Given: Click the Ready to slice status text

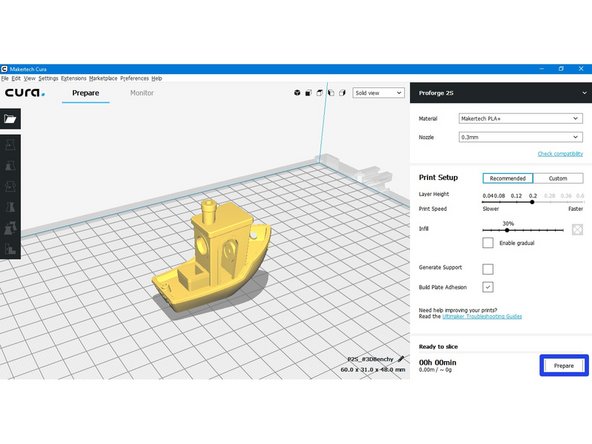Looking at the screenshot, I should pyautogui.click(x=438, y=347).
